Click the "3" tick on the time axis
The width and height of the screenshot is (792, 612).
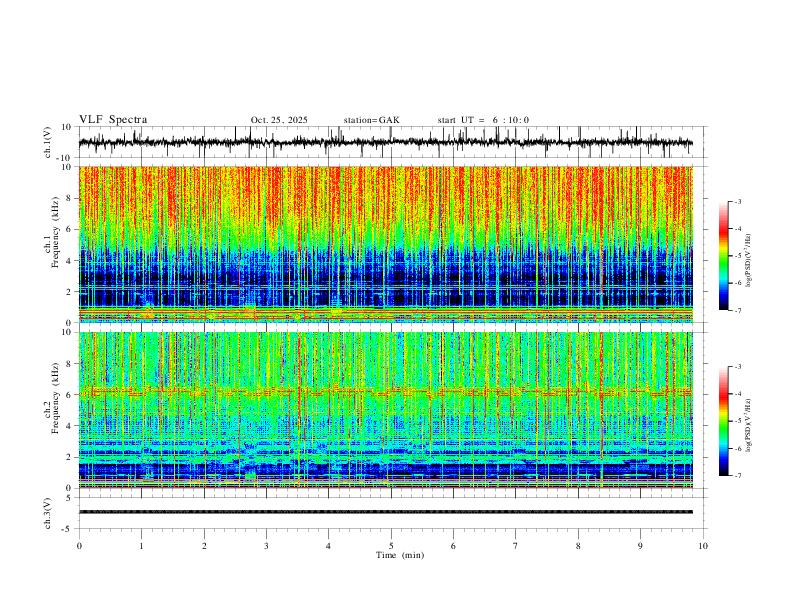[266, 546]
